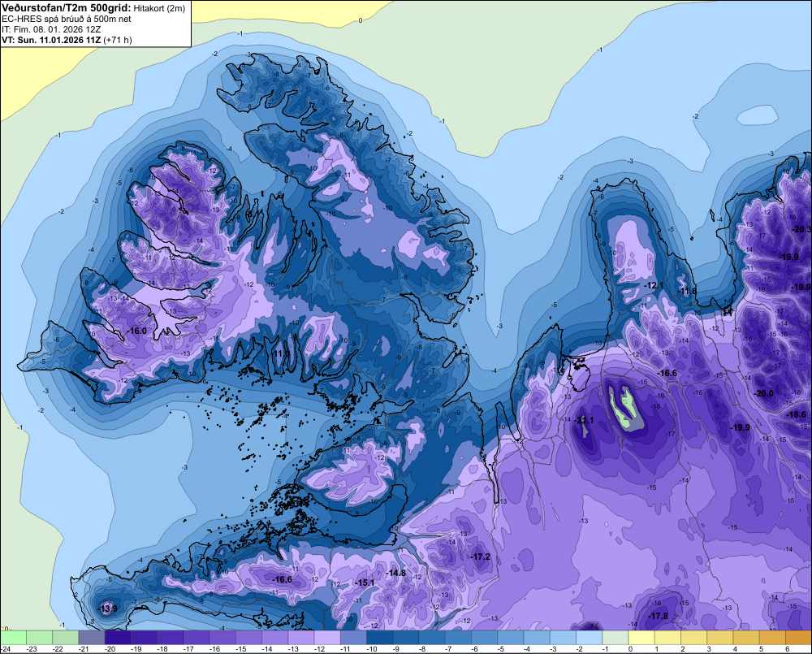Click the 'VT: Sun. 11.01.2026 11Z' valid time

click(x=52, y=40)
